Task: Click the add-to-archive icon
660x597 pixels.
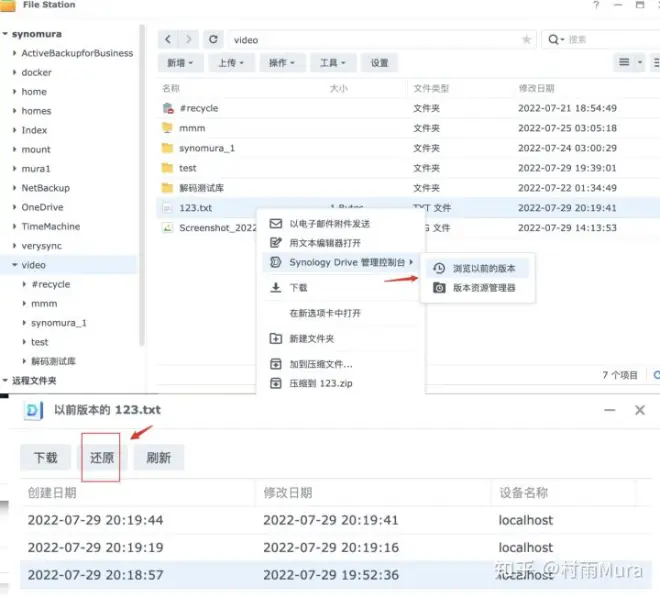Action: [x=276, y=364]
